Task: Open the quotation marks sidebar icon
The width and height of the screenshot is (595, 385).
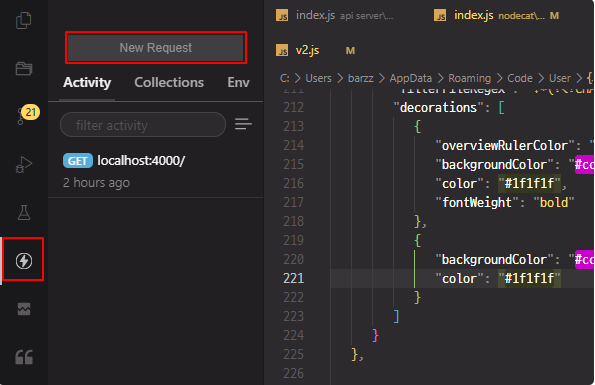Action: tap(24, 357)
